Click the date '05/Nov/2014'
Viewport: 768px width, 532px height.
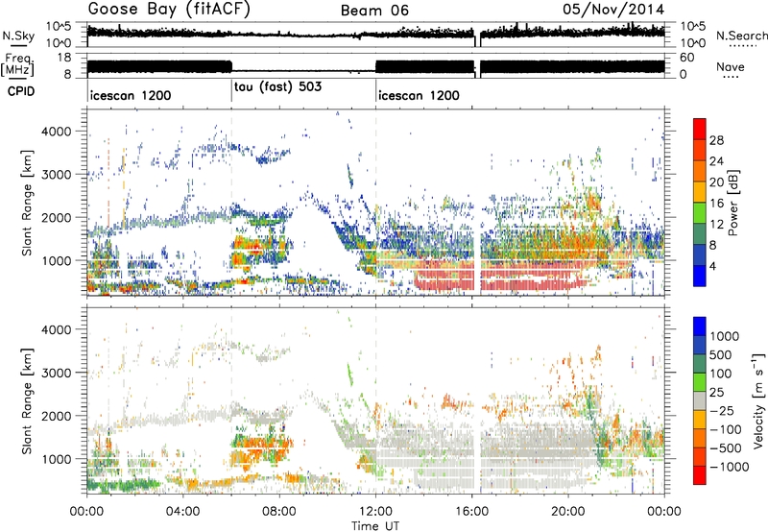[x=613, y=10]
